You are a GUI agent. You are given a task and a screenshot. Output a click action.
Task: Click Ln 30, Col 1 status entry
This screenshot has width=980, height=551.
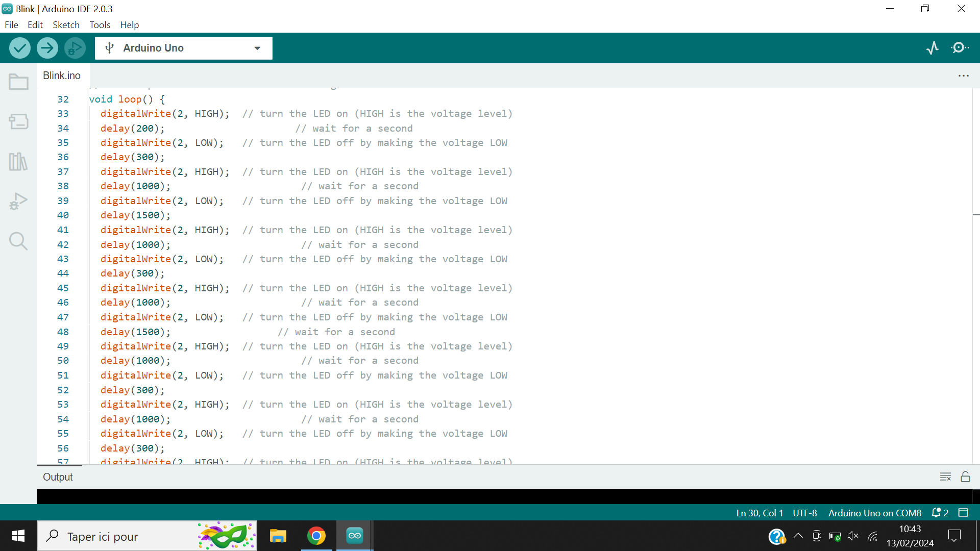pos(759,513)
